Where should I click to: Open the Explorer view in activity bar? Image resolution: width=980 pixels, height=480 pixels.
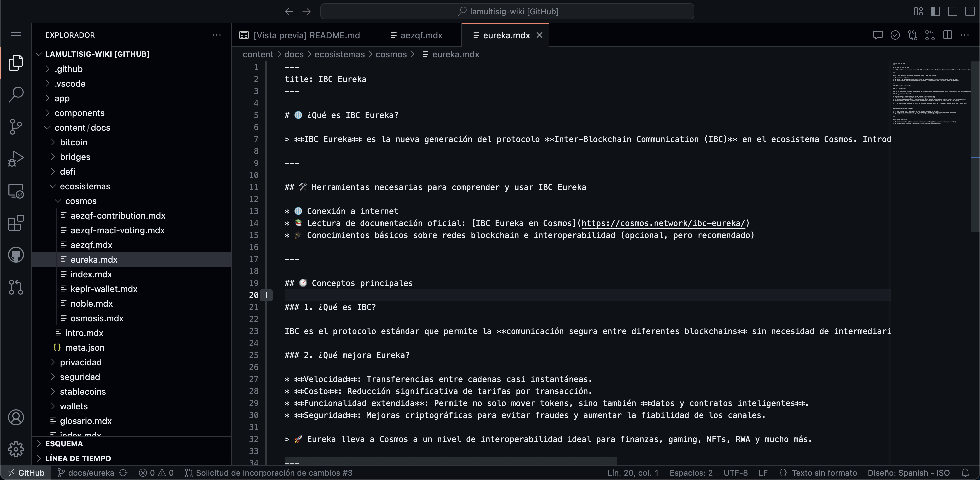click(x=16, y=63)
